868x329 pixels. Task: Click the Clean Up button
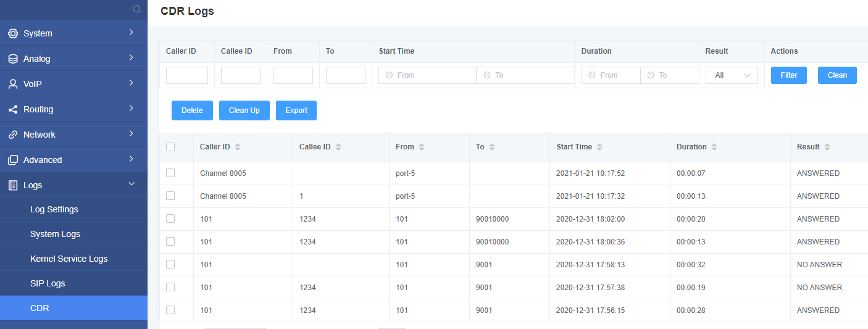coord(244,110)
